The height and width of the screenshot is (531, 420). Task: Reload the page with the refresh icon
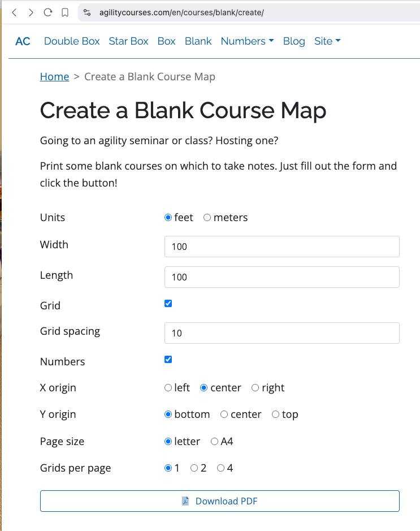click(47, 12)
